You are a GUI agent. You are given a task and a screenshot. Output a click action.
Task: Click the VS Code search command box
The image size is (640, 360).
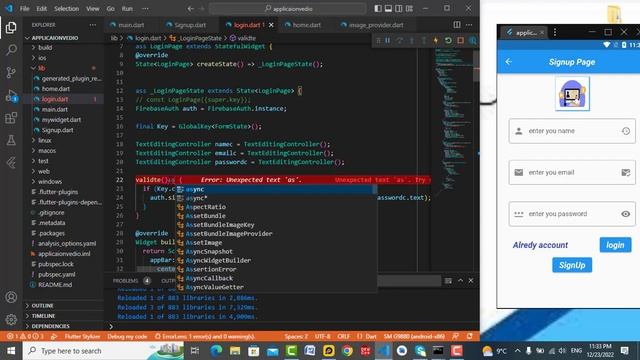pyautogui.click(x=288, y=9)
